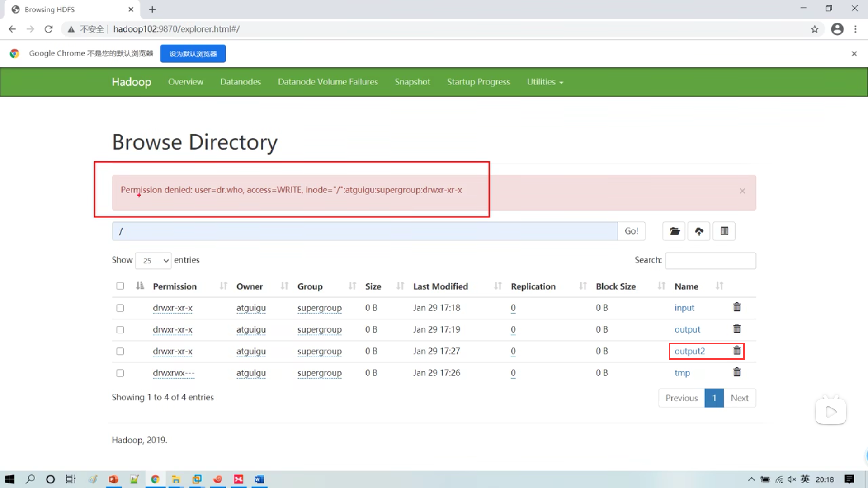The width and height of the screenshot is (868, 488).
Task: Show hidden system tray icons
Action: click(751, 479)
